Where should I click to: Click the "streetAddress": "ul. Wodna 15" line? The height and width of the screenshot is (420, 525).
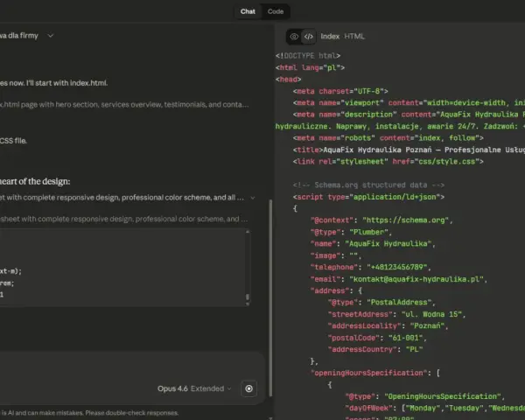[396, 314]
